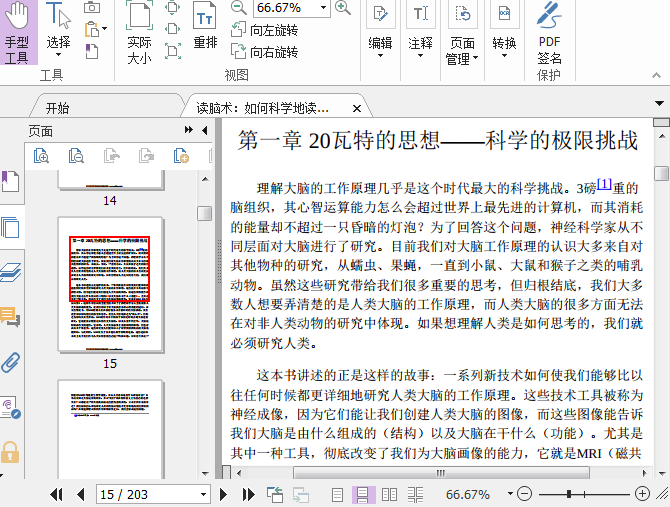Go to next page in status bar
The width and height of the screenshot is (670, 507).
pyautogui.click(x=223, y=495)
